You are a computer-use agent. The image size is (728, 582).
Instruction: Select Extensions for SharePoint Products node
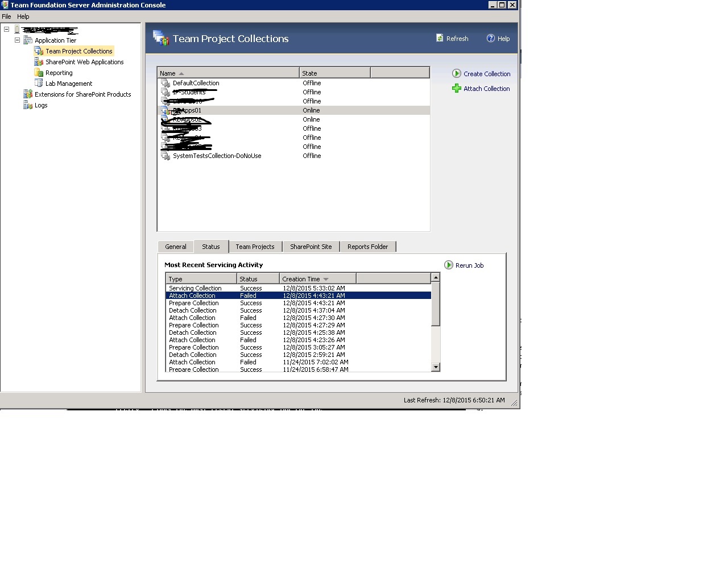(x=83, y=94)
